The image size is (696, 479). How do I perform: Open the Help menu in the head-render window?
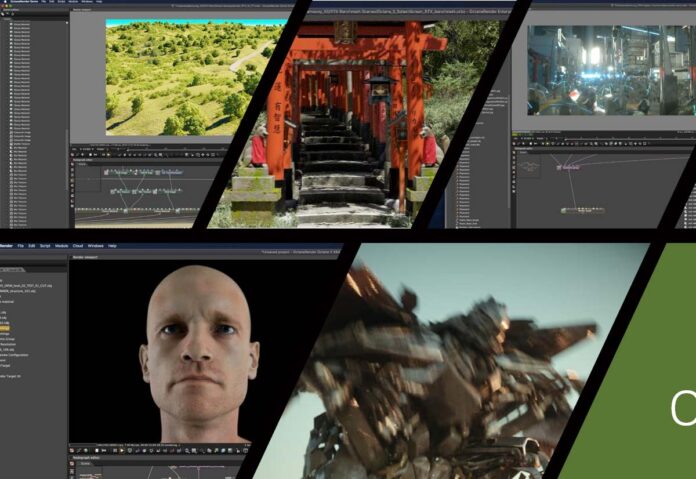[x=112, y=245]
